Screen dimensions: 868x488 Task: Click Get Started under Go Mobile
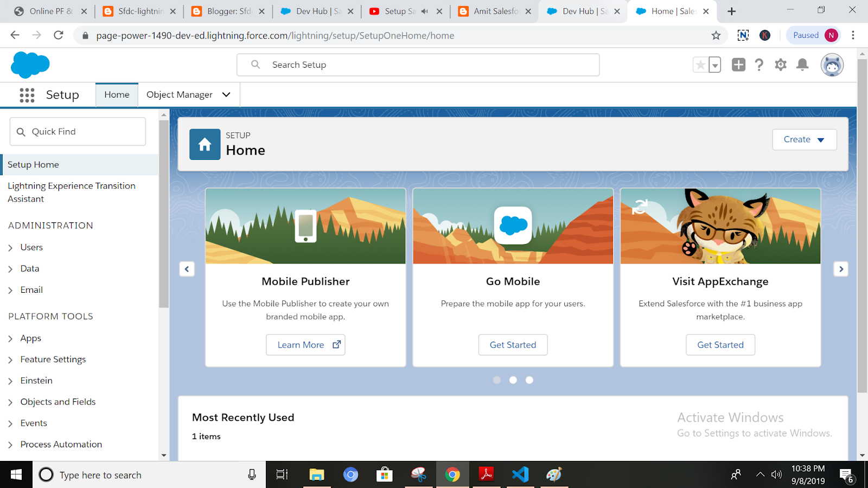tap(513, 344)
